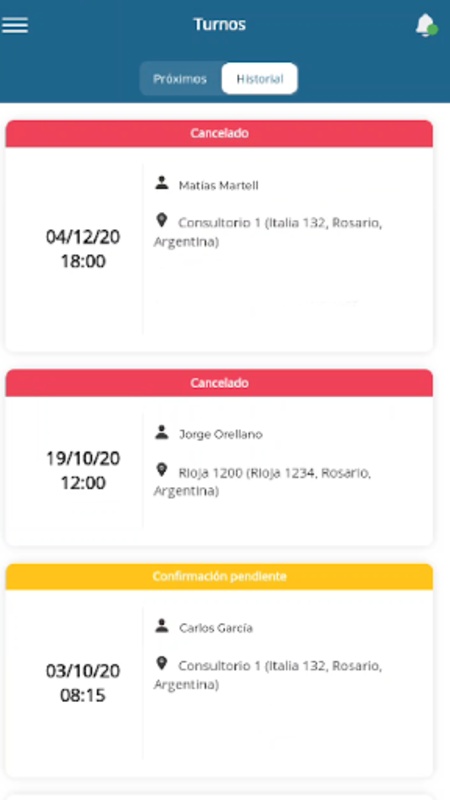Click location pin next to Rioja 1200

coord(162,470)
